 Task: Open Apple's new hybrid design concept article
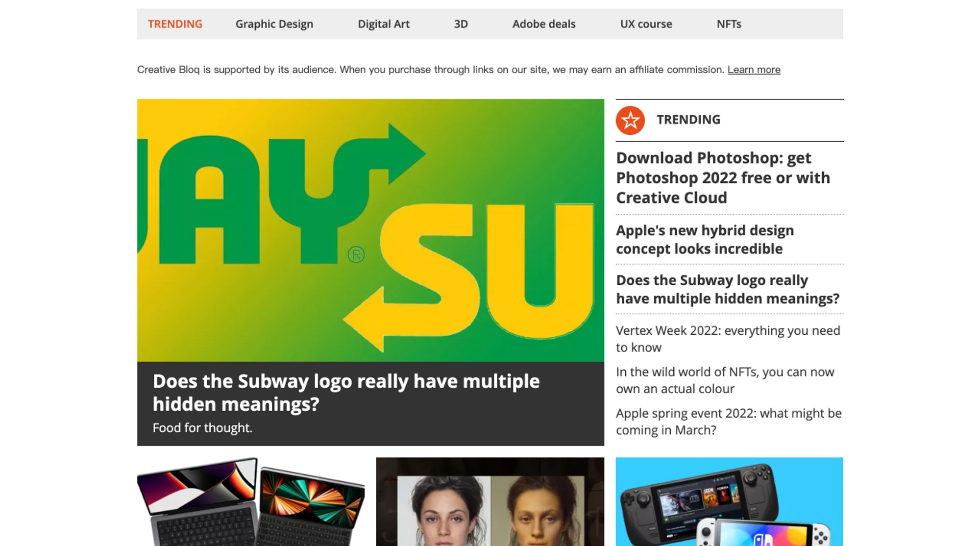coord(705,240)
